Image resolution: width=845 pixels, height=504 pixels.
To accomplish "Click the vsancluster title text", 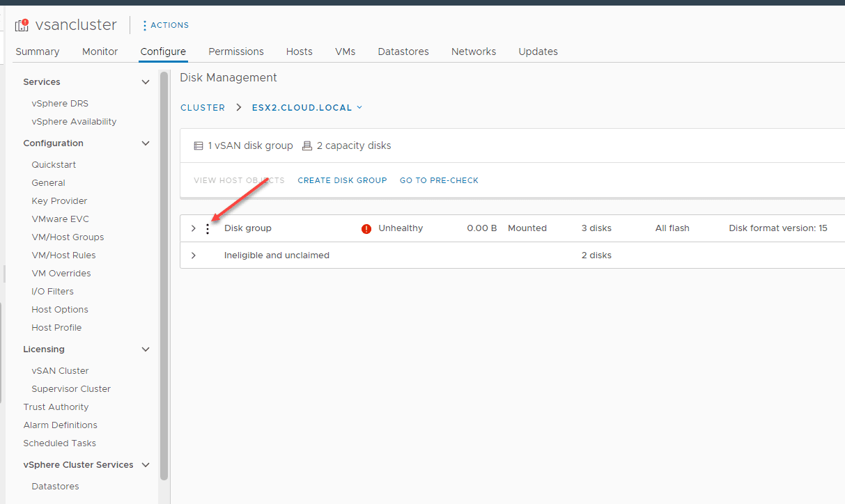I will pos(76,25).
